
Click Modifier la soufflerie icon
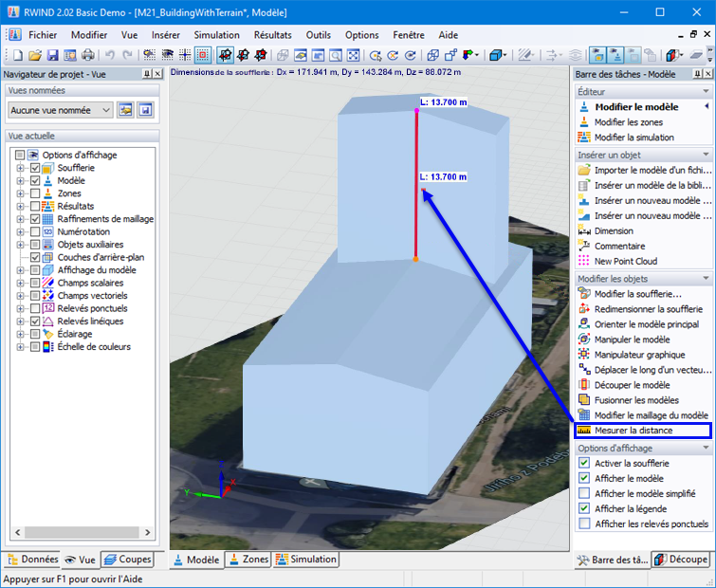[x=584, y=294]
